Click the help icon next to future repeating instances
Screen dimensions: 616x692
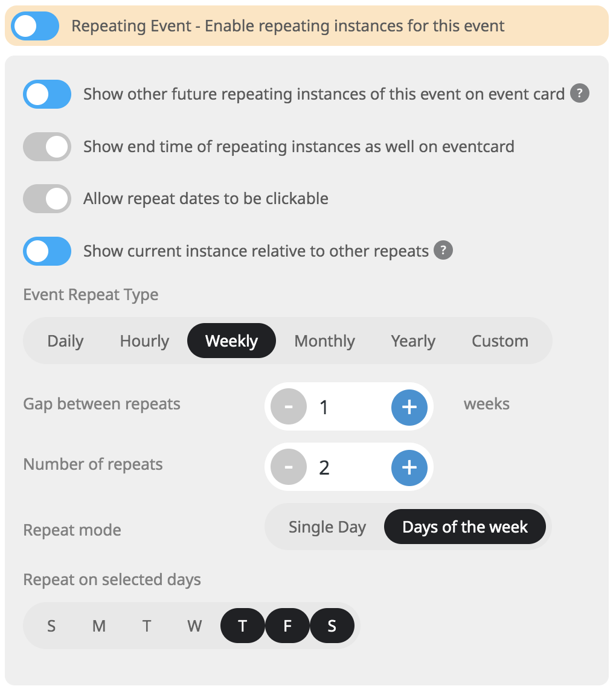pos(579,94)
